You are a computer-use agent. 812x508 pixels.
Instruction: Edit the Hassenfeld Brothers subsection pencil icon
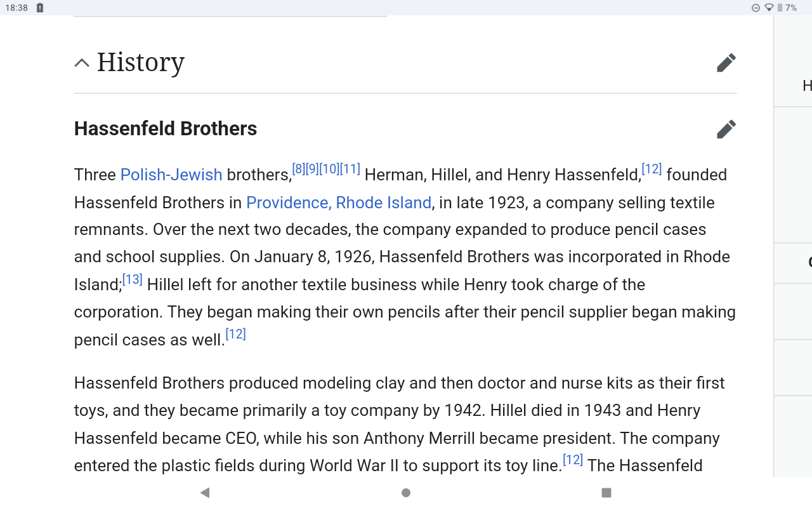(726, 129)
